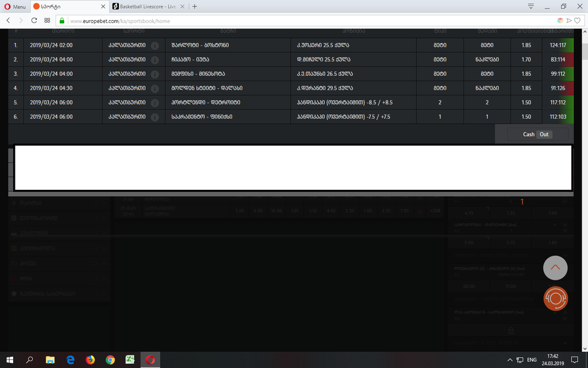View site security padlock info

tap(62, 21)
